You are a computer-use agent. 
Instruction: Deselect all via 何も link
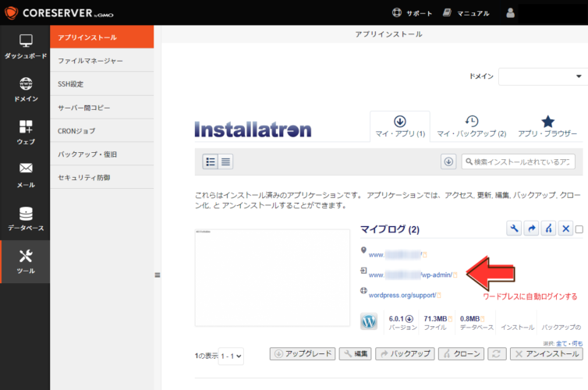pyautogui.click(x=577, y=343)
